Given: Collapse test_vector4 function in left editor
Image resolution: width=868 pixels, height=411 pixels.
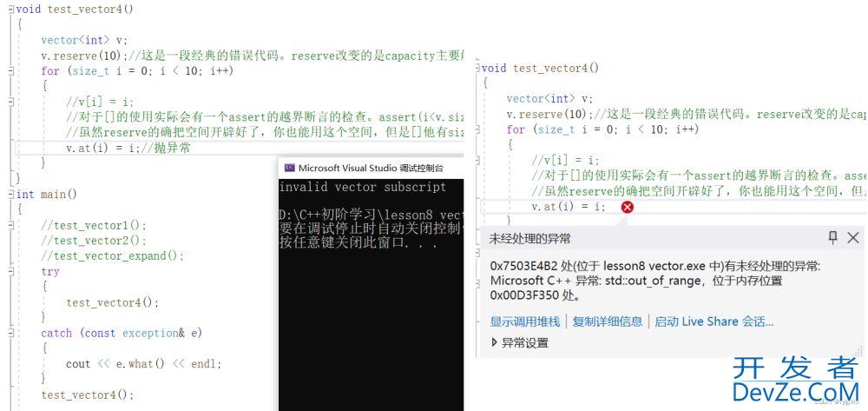Looking at the screenshot, I should tap(11, 9).
